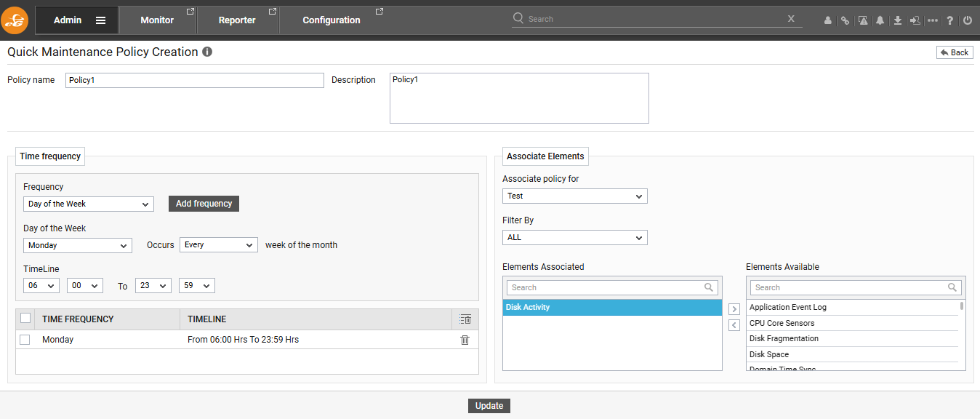Click the info icon beside page title
This screenshot has width=980, height=419.
pyautogui.click(x=207, y=52)
